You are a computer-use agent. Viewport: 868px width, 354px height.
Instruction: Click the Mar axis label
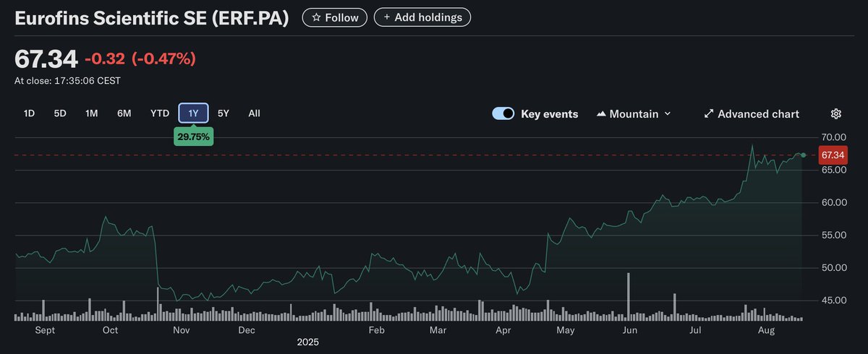click(x=438, y=330)
